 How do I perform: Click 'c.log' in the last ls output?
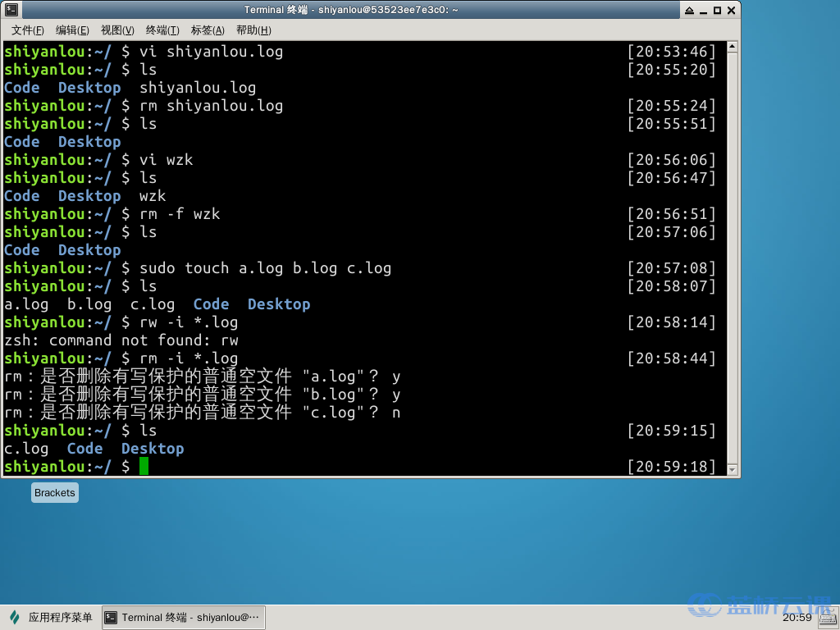pos(26,449)
